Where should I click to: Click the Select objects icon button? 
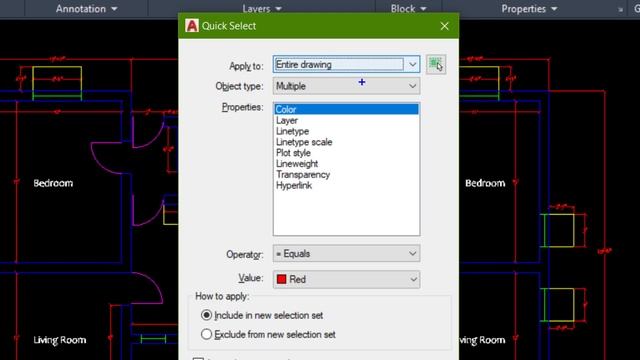tap(436, 64)
